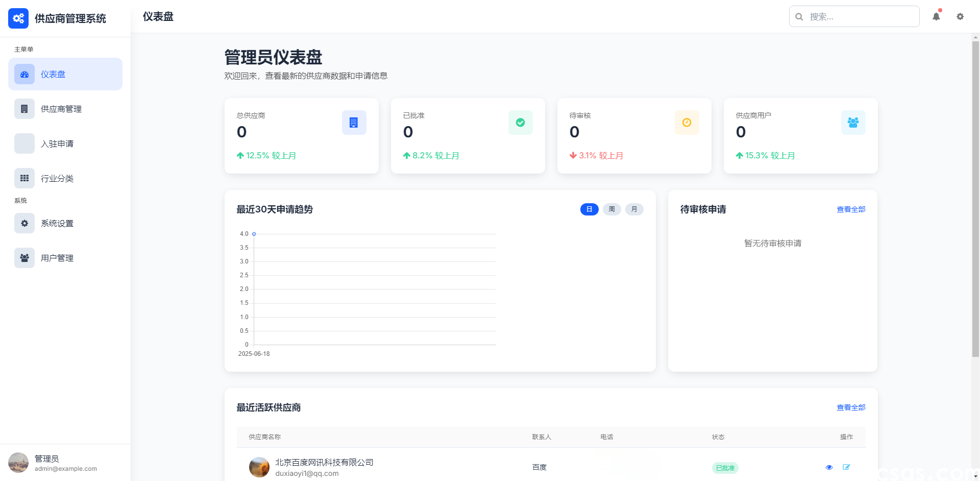Screen dimensions: 980x481
Task: Switch trend chart to 周 view
Action: (612, 209)
